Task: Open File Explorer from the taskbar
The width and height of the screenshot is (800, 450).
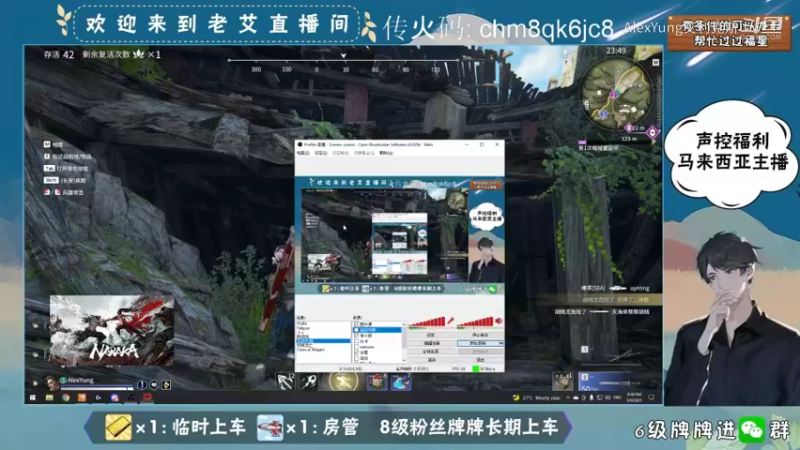Action: click(49, 397)
